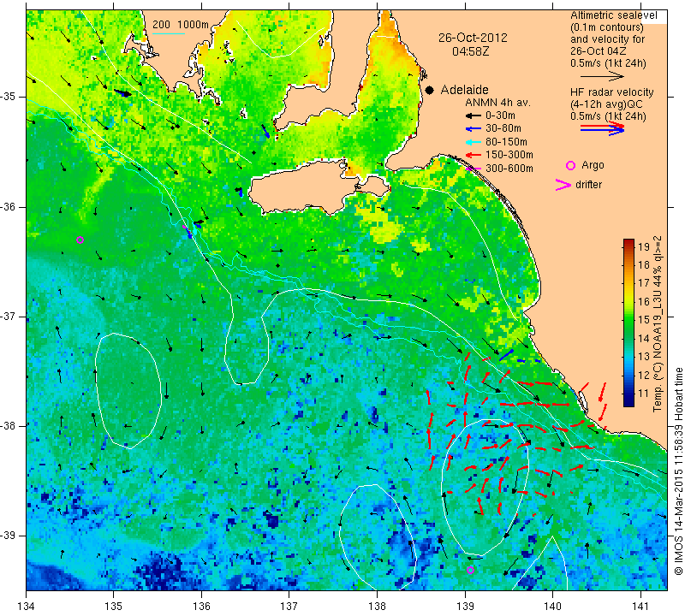
Task: Click the Temp NOAA19_L3U colorbar title
Action: [658, 324]
